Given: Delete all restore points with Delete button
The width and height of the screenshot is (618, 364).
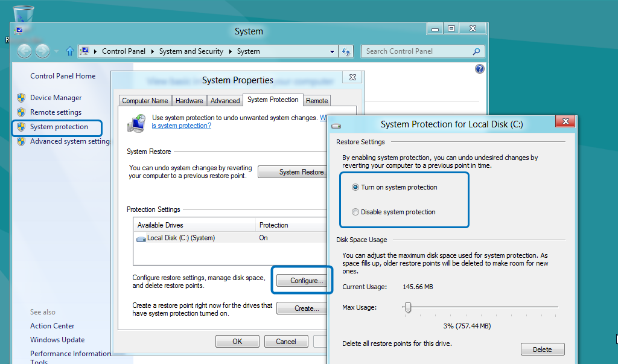Looking at the screenshot, I should (x=543, y=350).
